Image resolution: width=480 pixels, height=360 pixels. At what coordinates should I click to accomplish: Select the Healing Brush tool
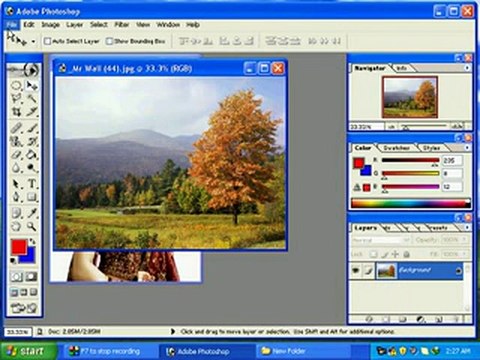pos(16,128)
